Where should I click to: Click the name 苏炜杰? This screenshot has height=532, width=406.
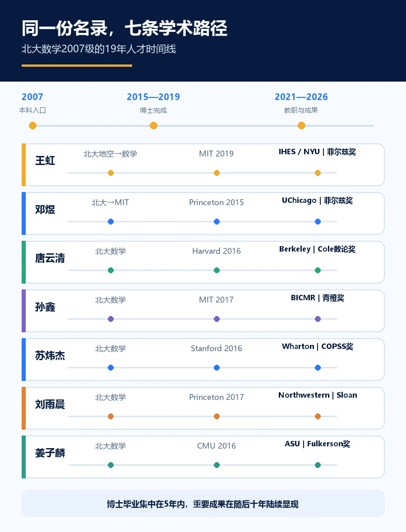tap(50, 356)
